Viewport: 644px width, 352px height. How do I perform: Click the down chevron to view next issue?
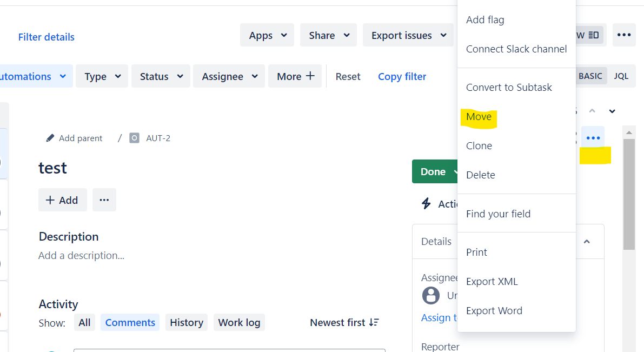click(x=612, y=111)
